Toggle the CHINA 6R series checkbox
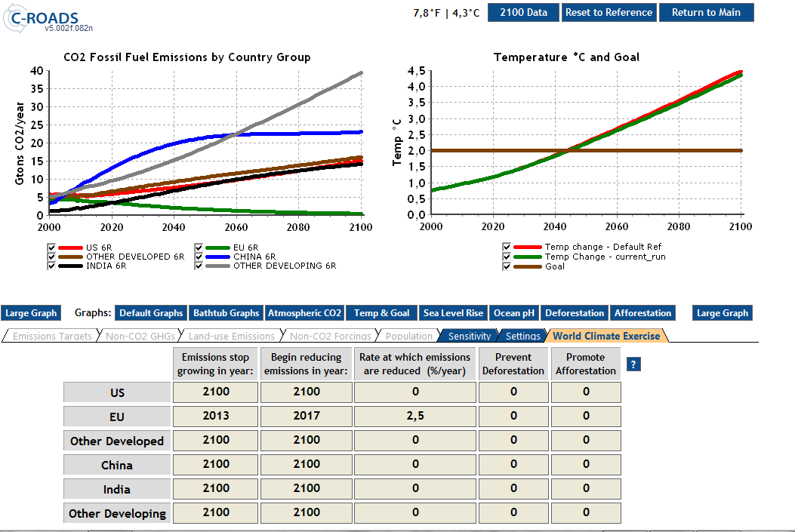 point(199,257)
